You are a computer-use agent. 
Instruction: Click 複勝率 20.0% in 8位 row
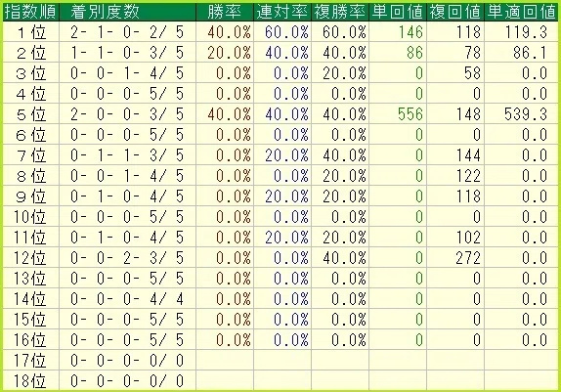[345, 176]
